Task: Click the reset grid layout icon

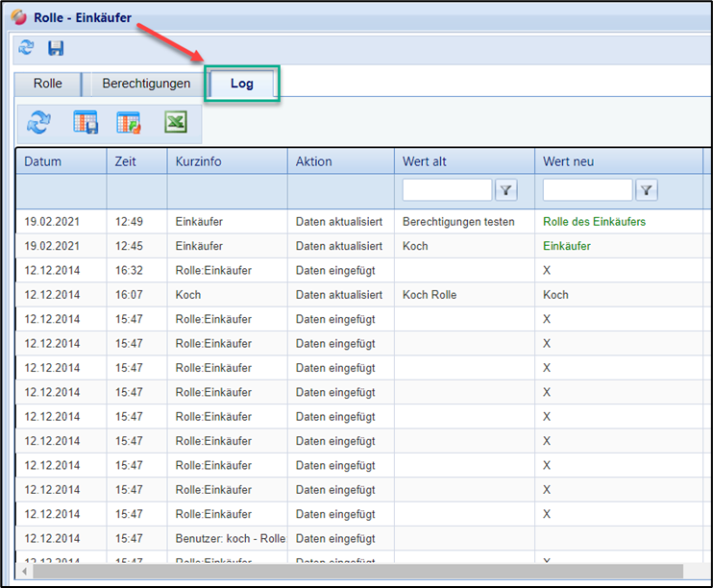Action: pyautogui.click(x=129, y=122)
